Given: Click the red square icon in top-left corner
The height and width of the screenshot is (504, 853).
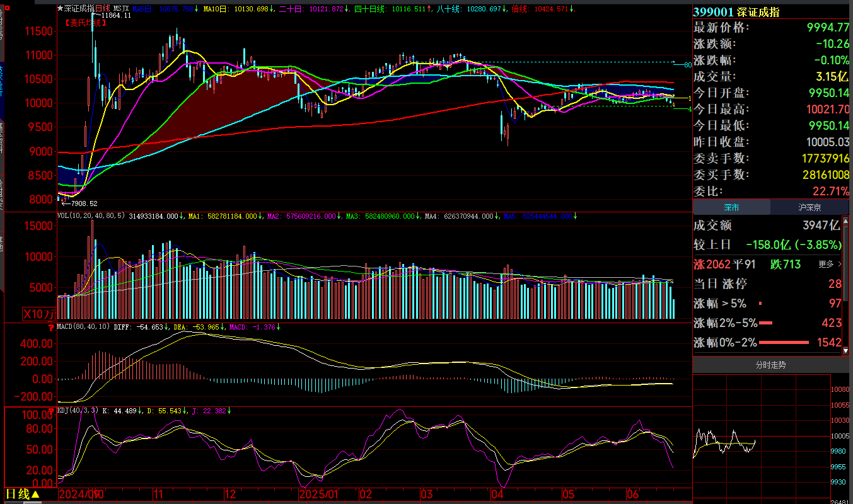Looking at the screenshot, I should click(8, 7).
